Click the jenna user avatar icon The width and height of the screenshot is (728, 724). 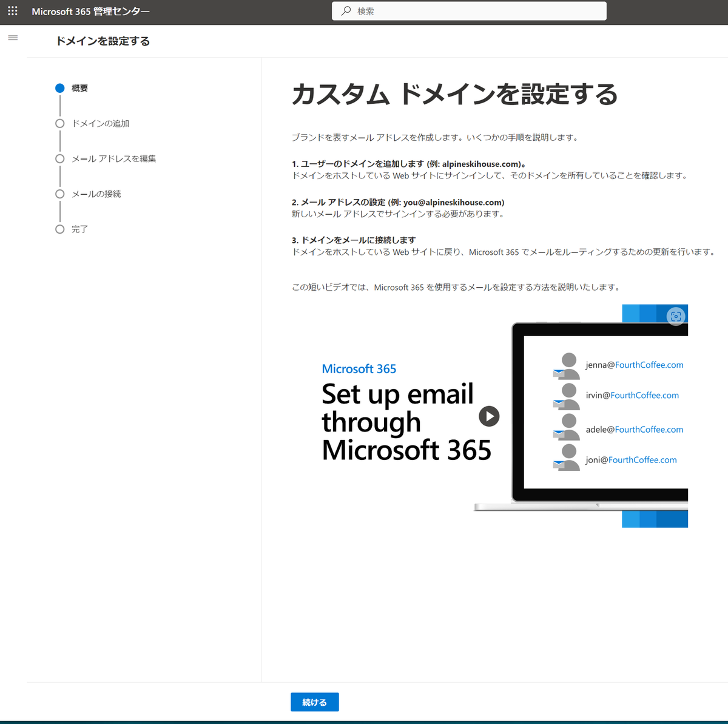567,366
